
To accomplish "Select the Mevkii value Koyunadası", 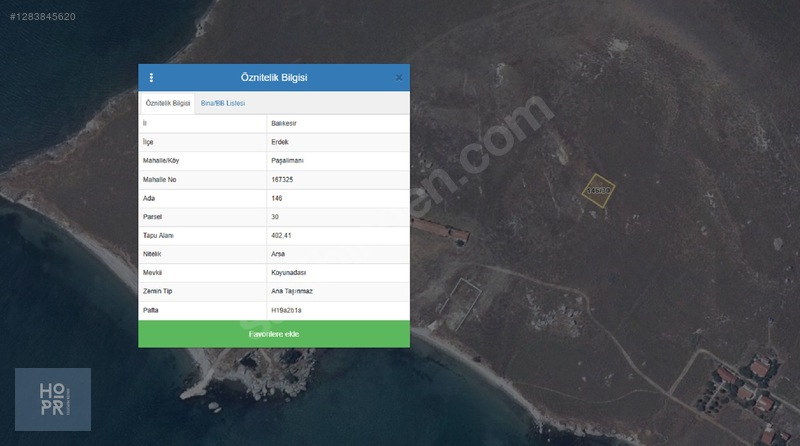I will 288,272.
